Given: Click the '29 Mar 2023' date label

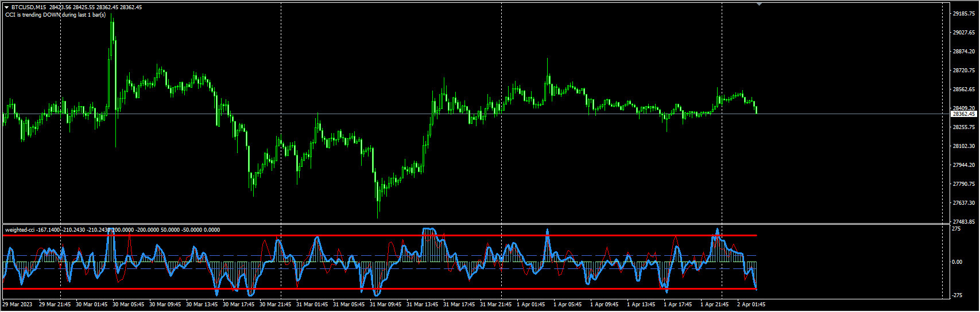Looking at the screenshot, I should (x=18, y=305).
